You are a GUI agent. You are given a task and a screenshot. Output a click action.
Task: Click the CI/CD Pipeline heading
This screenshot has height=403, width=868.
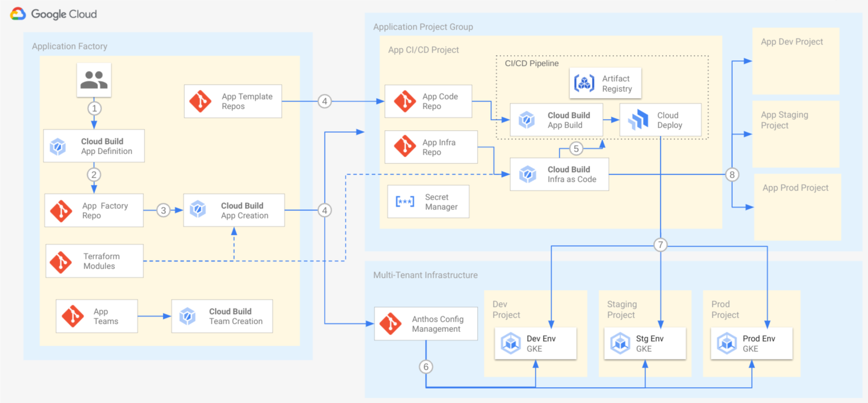click(532, 63)
